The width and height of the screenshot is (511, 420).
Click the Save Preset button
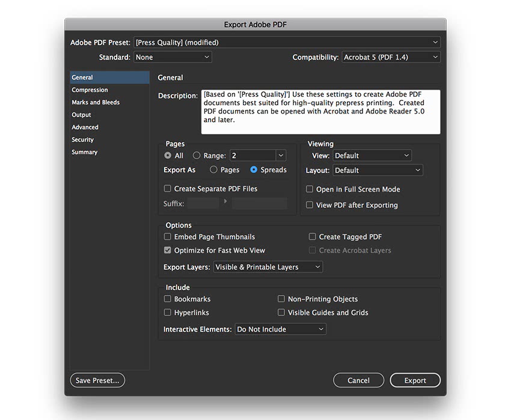(x=97, y=380)
